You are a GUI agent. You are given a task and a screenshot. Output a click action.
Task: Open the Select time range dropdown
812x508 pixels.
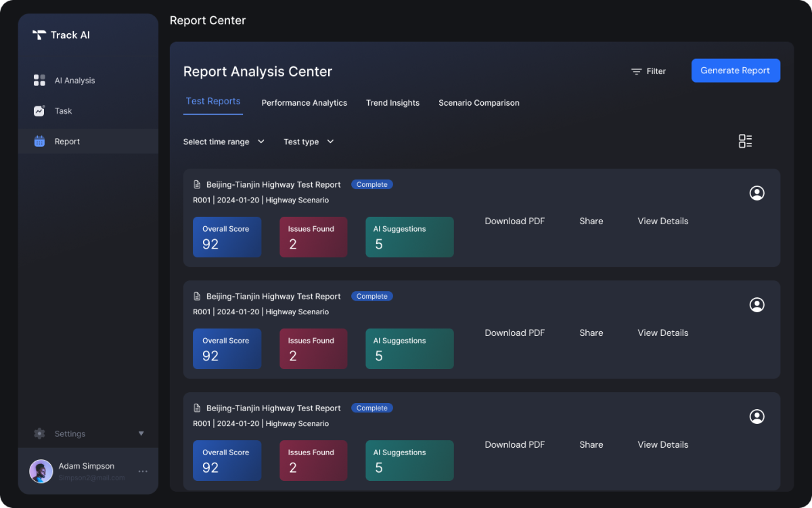click(224, 142)
